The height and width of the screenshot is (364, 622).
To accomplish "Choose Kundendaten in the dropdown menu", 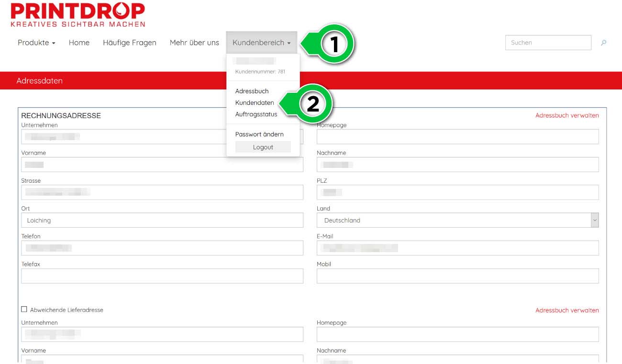I will pos(255,103).
